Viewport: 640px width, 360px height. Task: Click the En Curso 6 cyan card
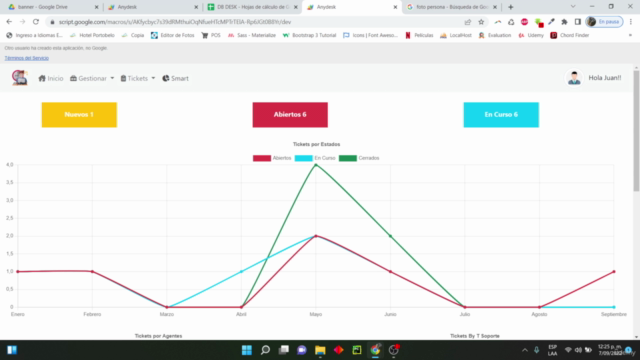(501, 115)
